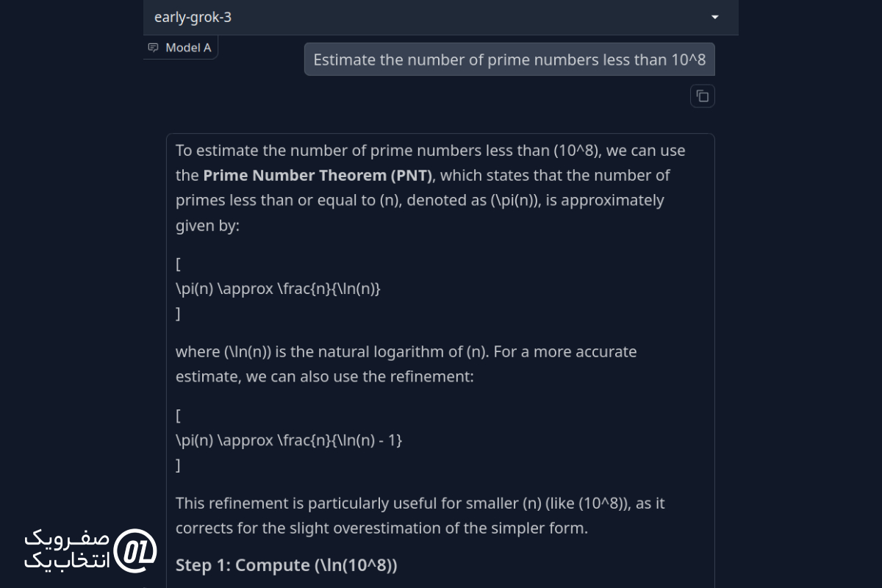
Task: Click the line estimate, we can also use the refinement
Action: (x=325, y=377)
